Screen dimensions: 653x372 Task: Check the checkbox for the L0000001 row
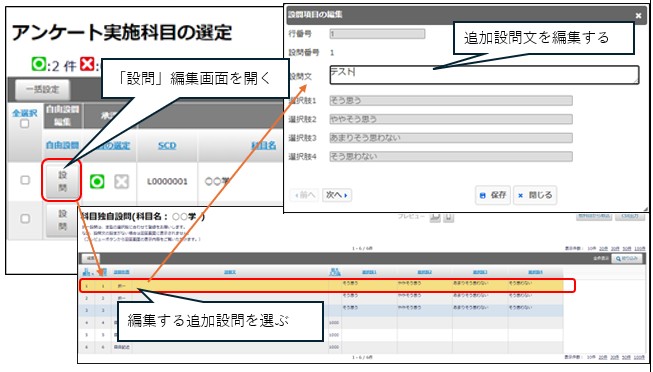pyautogui.click(x=25, y=180)
